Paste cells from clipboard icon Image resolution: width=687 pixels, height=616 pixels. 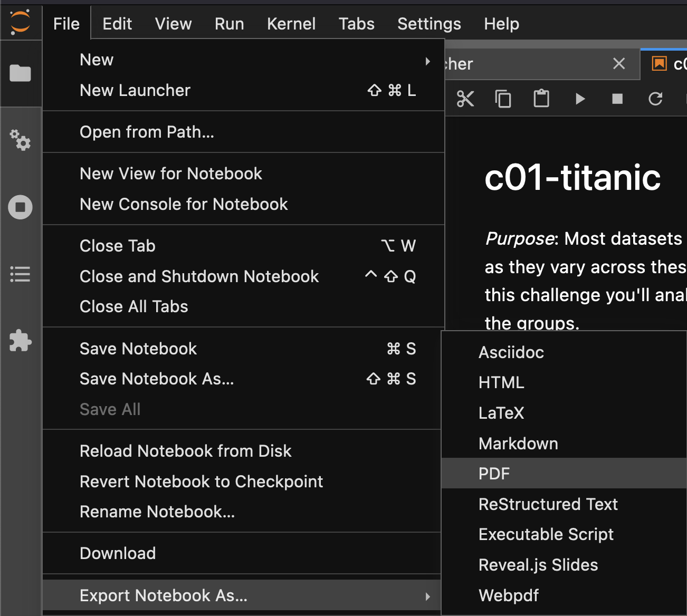pyautogui.click(x=541, y=99)
